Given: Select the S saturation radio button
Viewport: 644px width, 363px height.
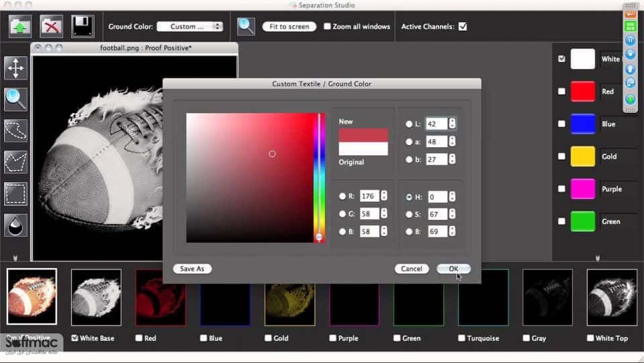Looking at the screenshot, I should click(409, 214).
